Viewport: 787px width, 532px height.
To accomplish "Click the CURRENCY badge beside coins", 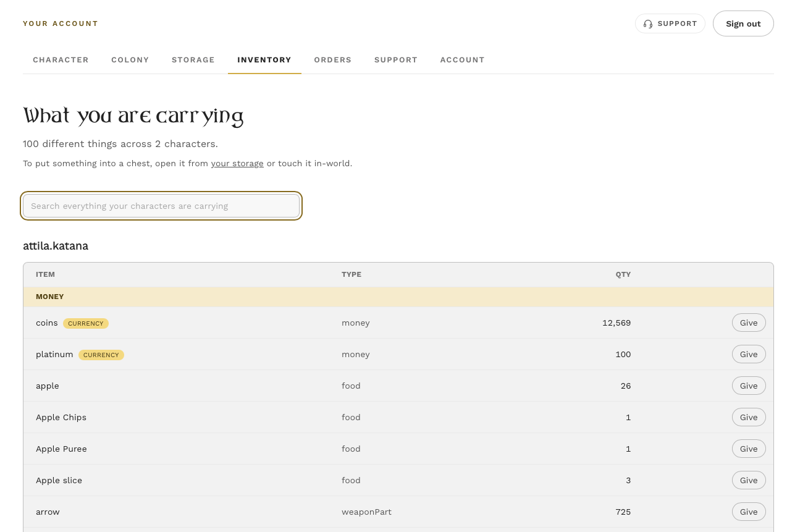I will point(86,323).
